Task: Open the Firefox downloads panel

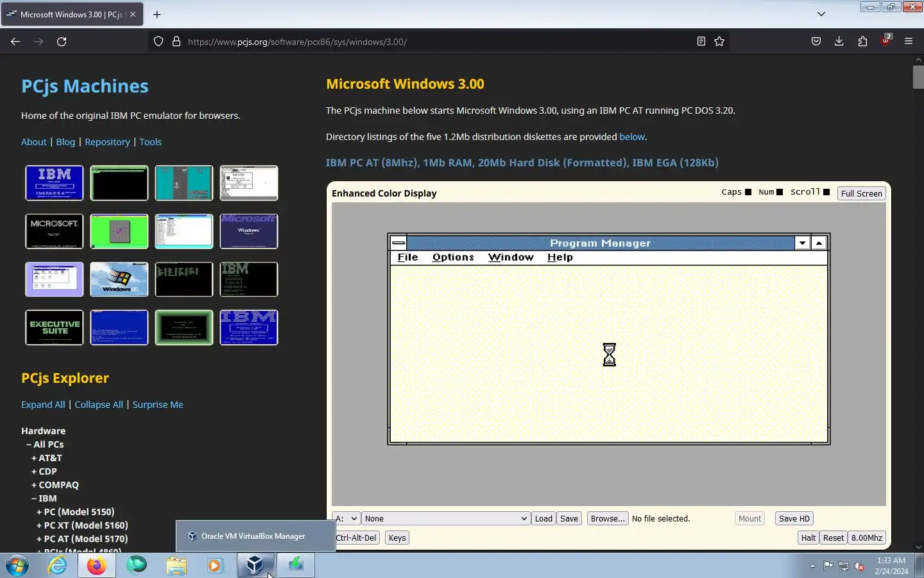Action: click(839, 42)
